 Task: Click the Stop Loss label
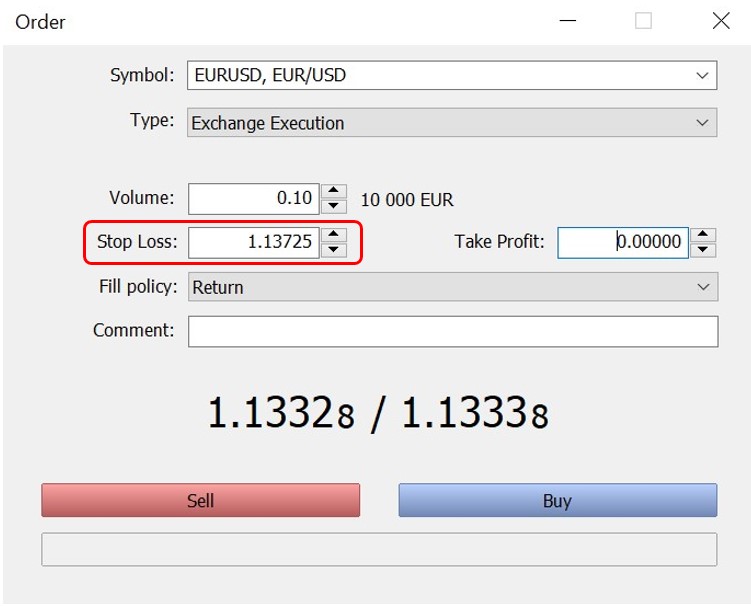[x=137, y=242]
